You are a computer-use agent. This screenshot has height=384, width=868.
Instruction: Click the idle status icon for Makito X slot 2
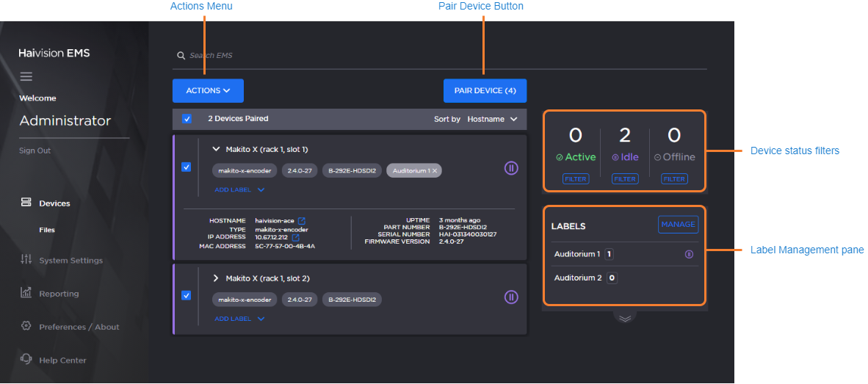tap(511, 297)
